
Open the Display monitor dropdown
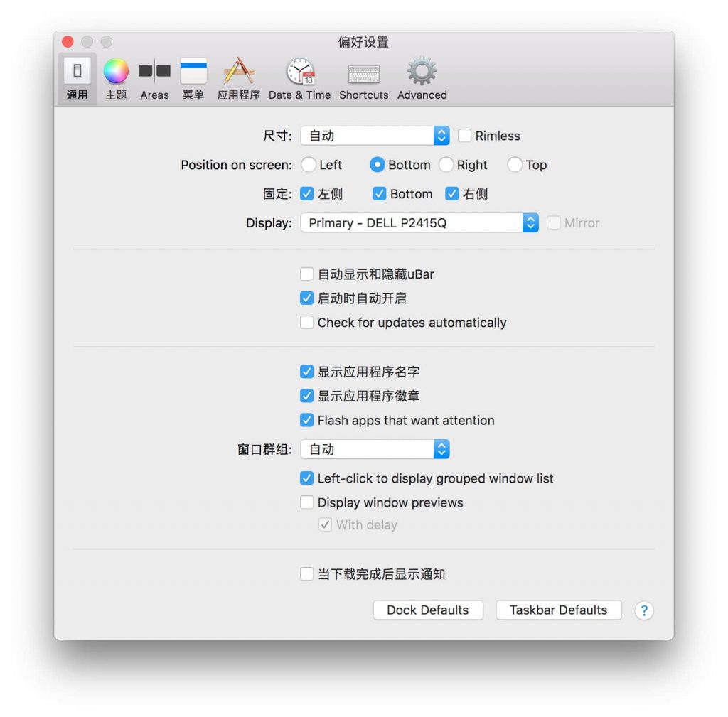pyautogui.click(x=419, y=223)
